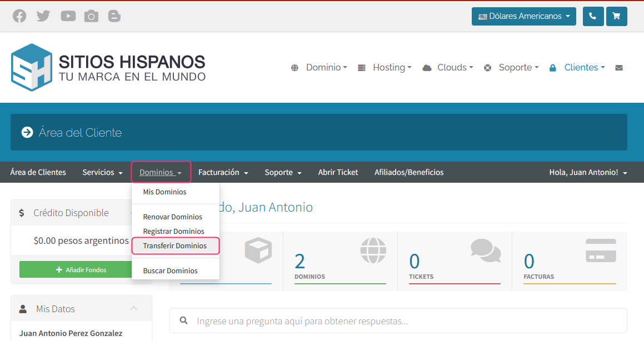The width and height of the screenshot is (644, 341).
Task: Click the phone contact icon button
Action: [593, 16]
